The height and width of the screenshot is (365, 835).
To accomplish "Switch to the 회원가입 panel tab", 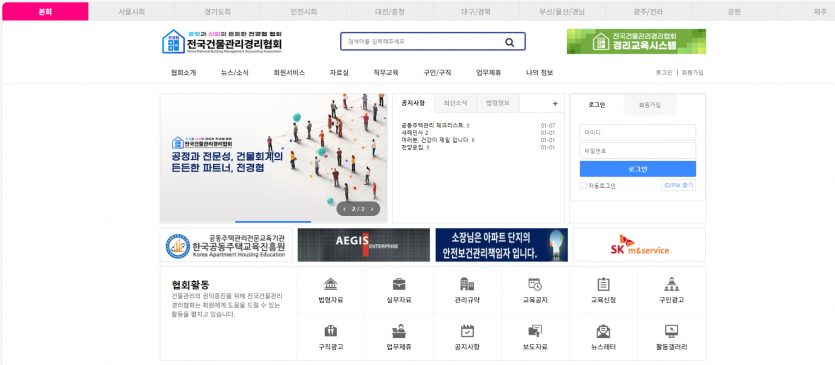I will click(650, 105).
